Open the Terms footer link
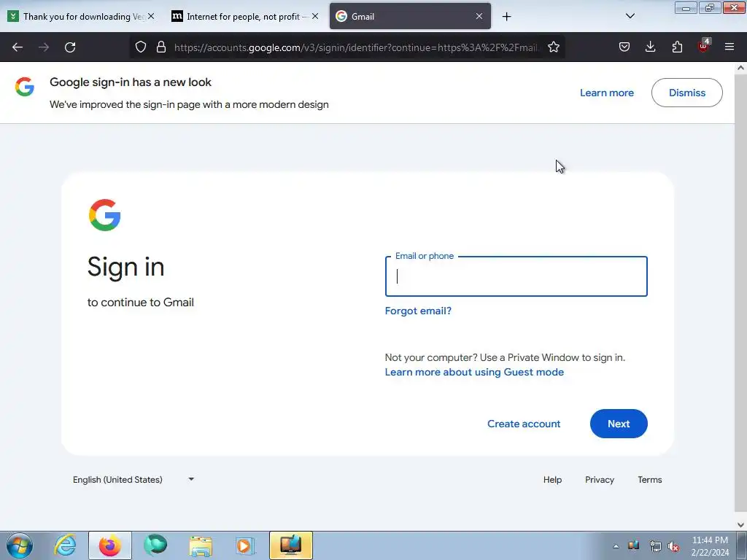This screenshot has height=560, width=747. (x=650, y=480)
